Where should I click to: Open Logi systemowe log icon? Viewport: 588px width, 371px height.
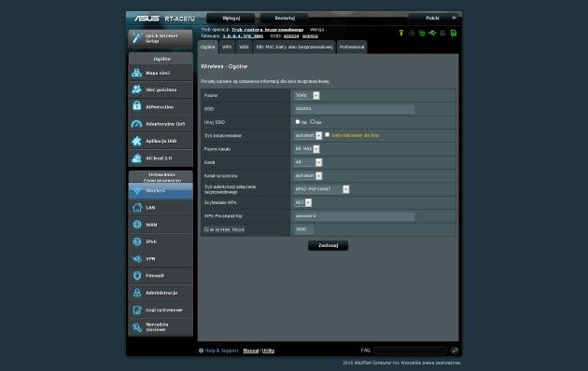tap(137, 309)
